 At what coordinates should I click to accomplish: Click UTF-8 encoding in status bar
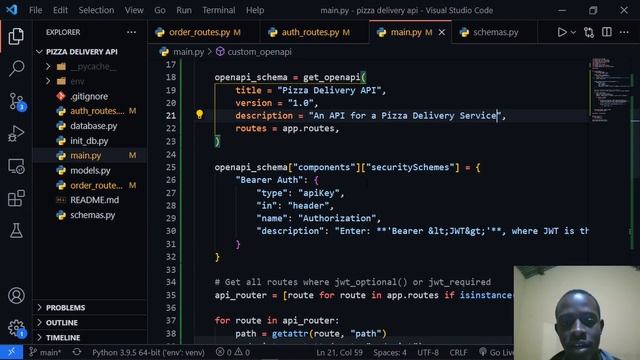tap(428, 352)
